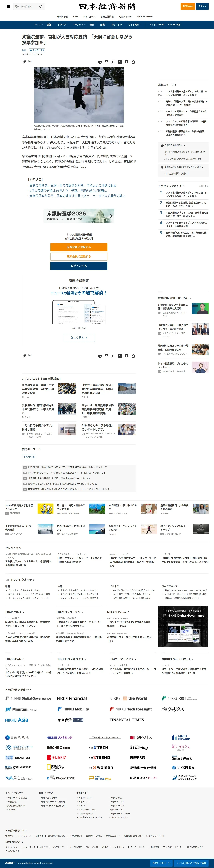Click the print icon above the article photo
Viewport: 214px width, 868px height.
point(100,62)
